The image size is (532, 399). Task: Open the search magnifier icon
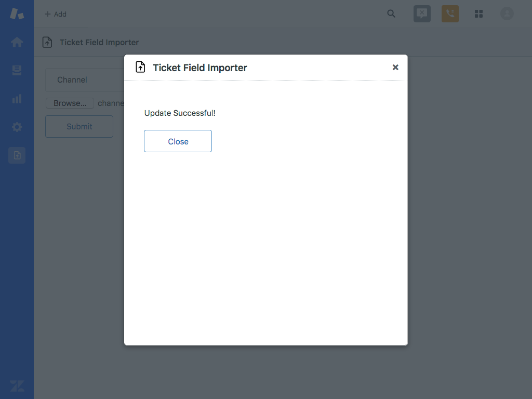pos(391,14)
